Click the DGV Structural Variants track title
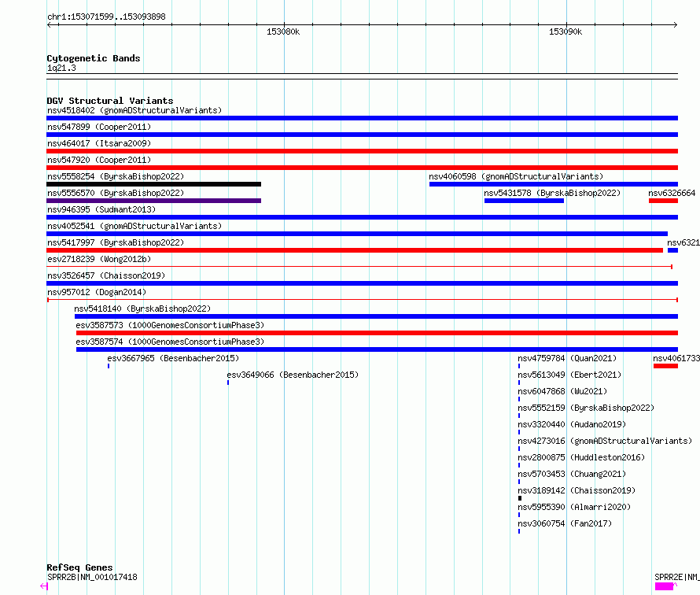Image resolution: width=700 pixels, height=595 pixels. (110, 101)
